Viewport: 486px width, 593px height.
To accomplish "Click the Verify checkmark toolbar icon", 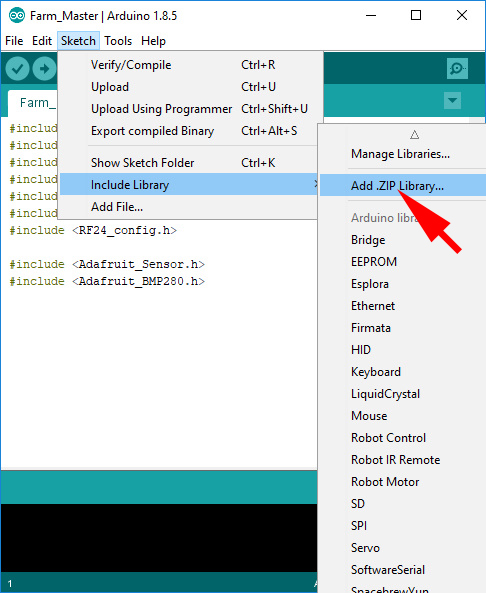I will pos(17,68).
